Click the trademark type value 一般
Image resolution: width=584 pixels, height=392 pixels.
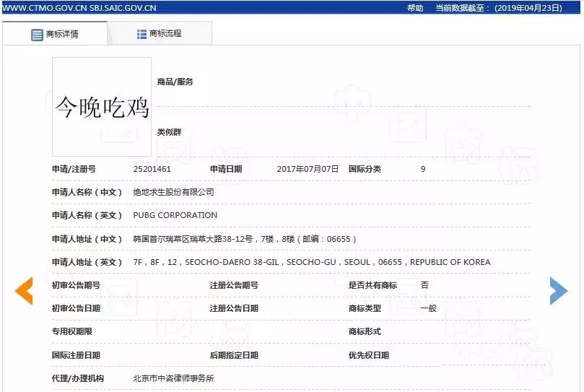click(x=428, y=308)
